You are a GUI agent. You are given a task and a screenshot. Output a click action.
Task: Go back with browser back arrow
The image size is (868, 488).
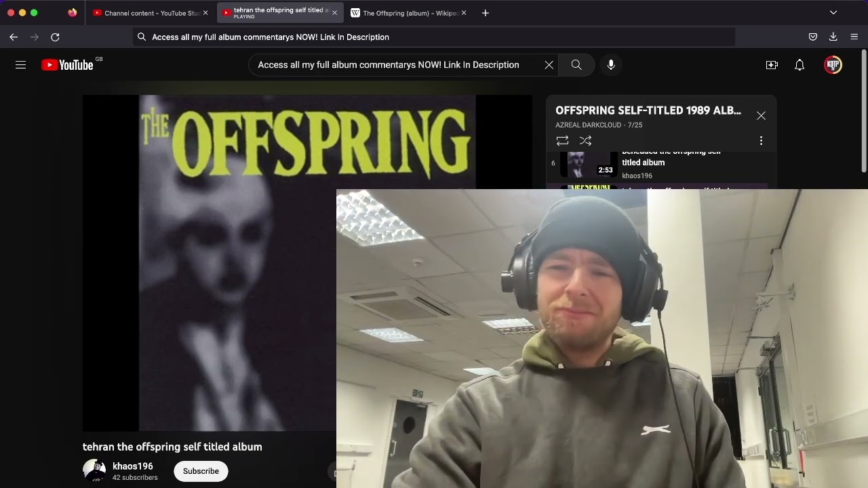tap(14, 37)
